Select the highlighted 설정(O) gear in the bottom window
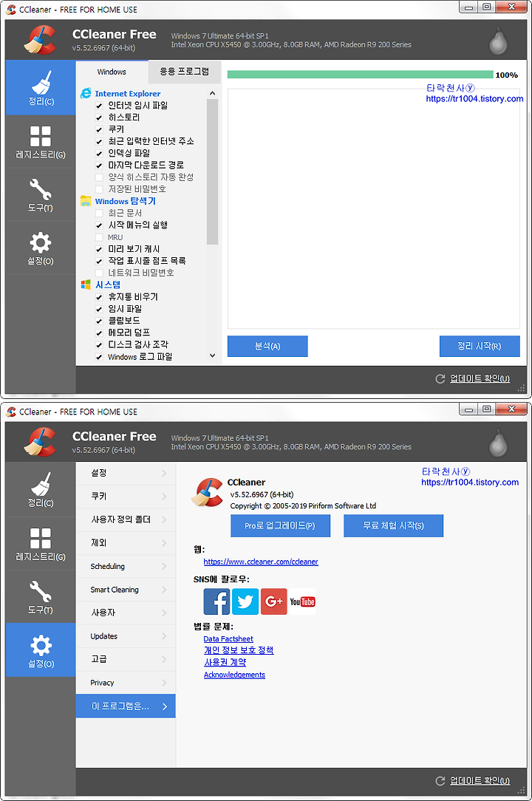This screenshot has width=532, height=801. pos(41,650)
